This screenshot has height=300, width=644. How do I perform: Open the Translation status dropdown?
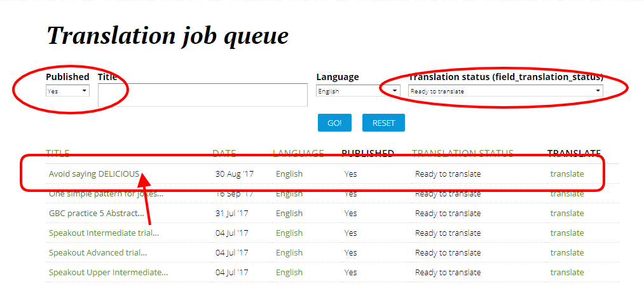[x=505, y=91]
